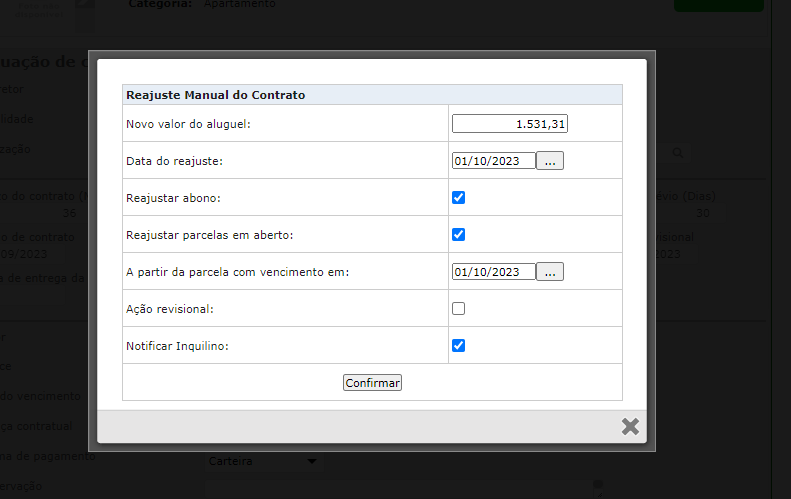This screenshot has width=791, height=499.
Task: Click the Reajustar abono label
Action: point(173,198)
